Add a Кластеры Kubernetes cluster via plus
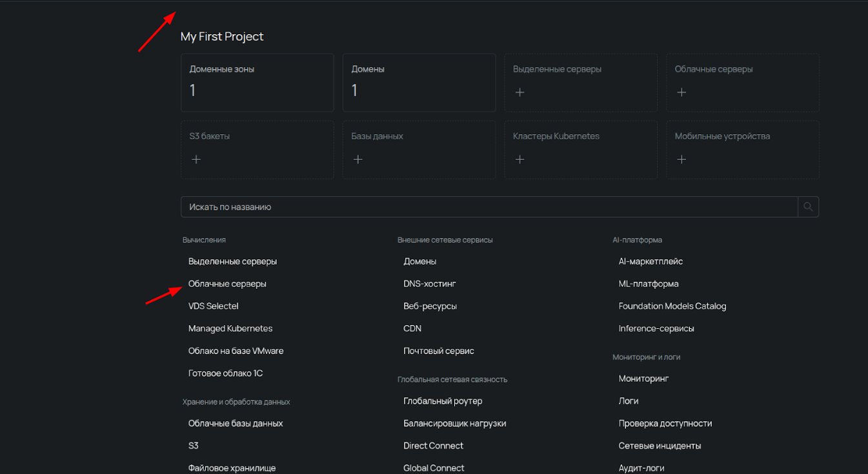 (x=520, y=159)
